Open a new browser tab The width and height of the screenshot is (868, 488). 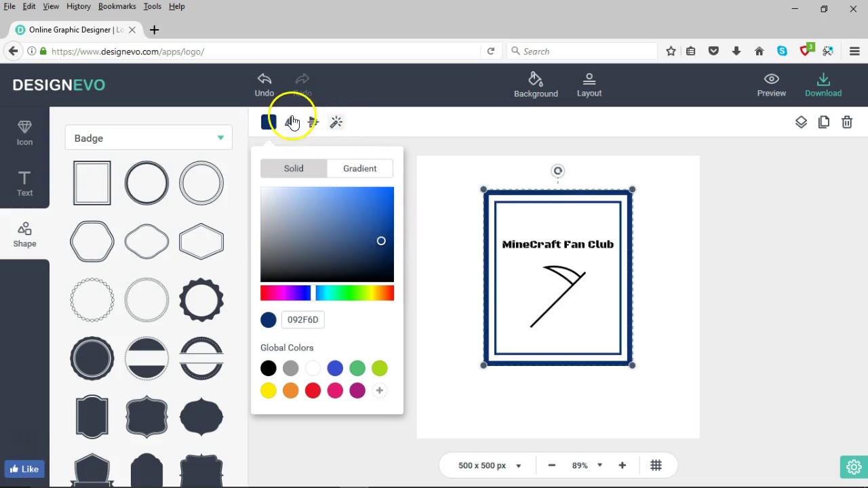point(154,30)
